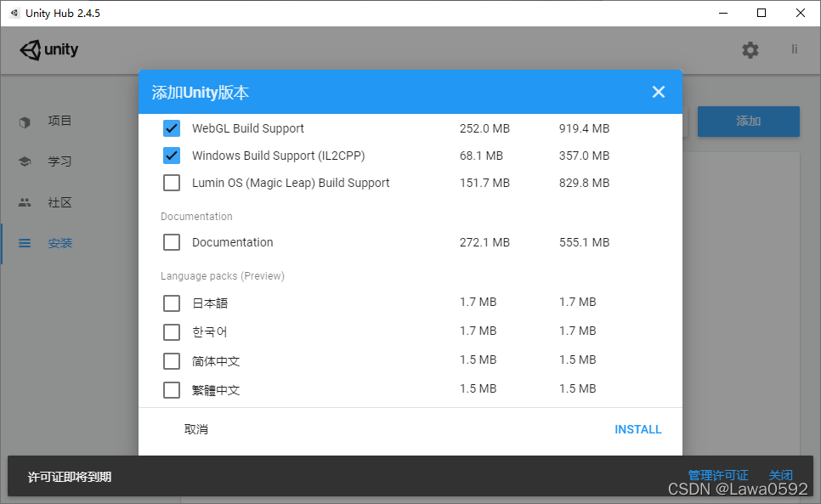Go to the 安装 section
The height and width of the screenshot is (504, 821).
coord(59,243)
